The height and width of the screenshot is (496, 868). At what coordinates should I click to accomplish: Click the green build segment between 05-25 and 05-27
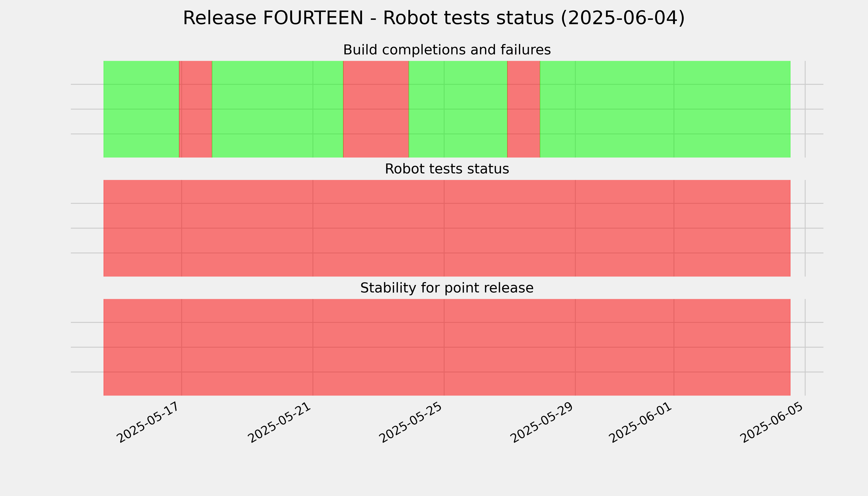(458, 109)
